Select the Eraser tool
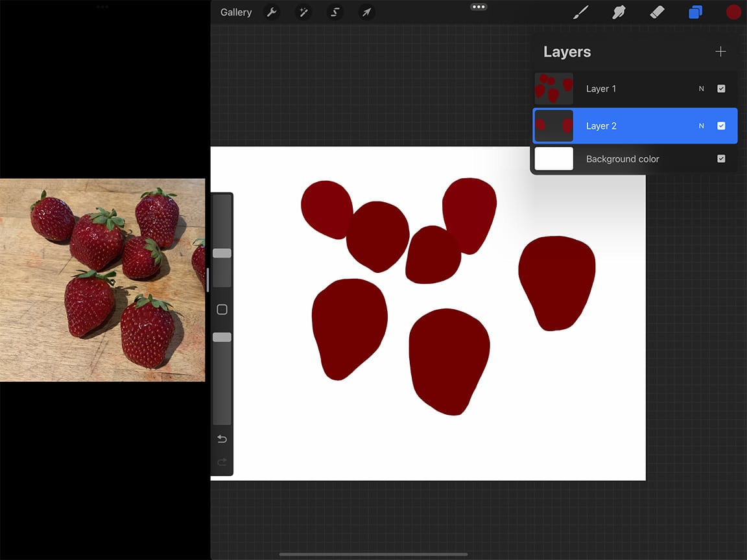This screenshot has height=560, width=747. pyautogui.click(x=657, y=12)
